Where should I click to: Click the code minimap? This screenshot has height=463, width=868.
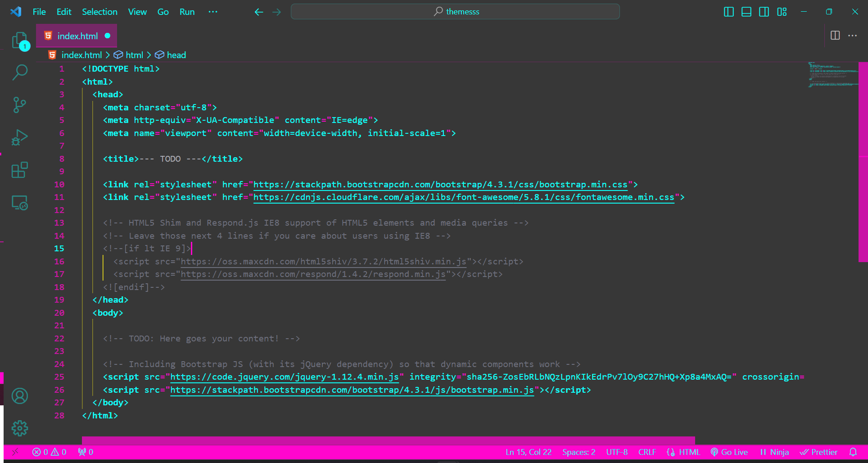tap(832, 75)
